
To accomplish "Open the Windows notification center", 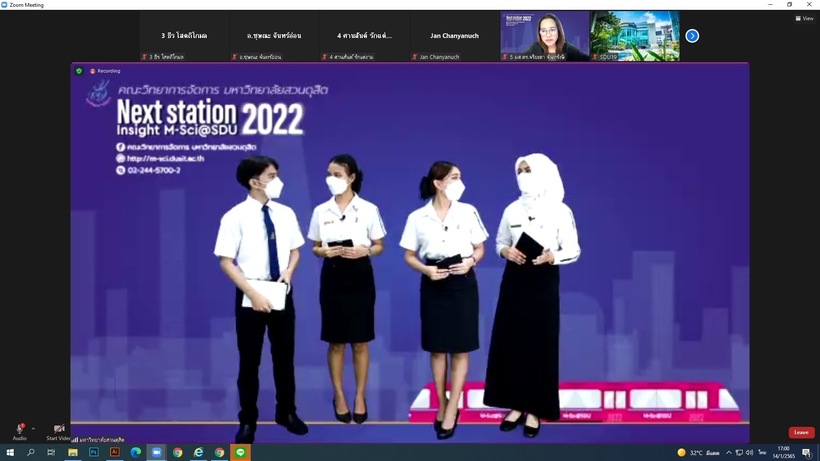I will (x=806, y=453).
